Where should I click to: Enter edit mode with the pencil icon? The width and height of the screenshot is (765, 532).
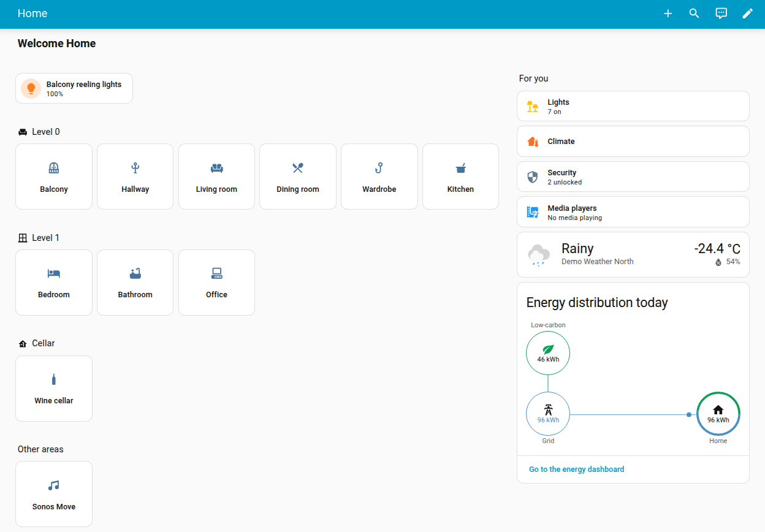[748, 13]
